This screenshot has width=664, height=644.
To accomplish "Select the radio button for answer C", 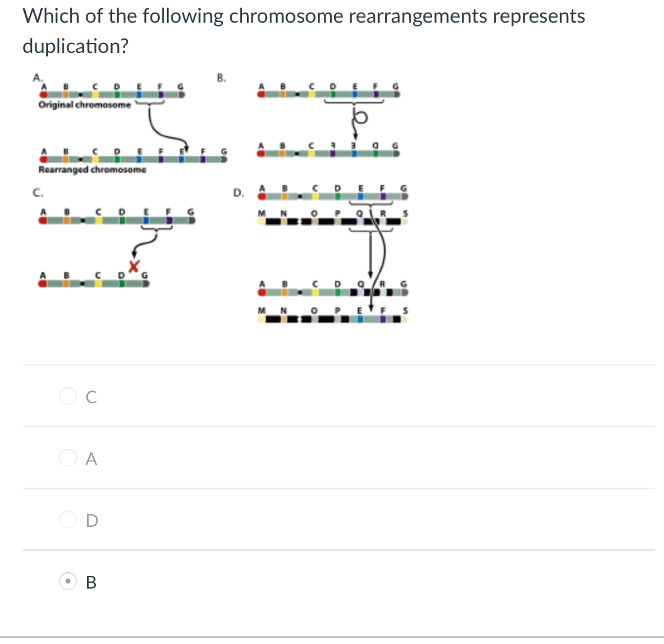I will click(x=67, y=396).
